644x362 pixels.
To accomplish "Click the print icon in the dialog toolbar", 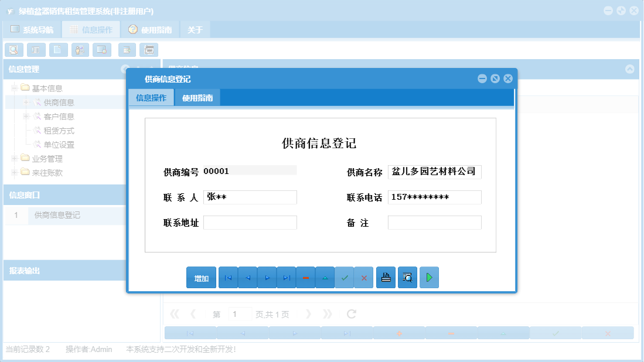I will [386, 277].
